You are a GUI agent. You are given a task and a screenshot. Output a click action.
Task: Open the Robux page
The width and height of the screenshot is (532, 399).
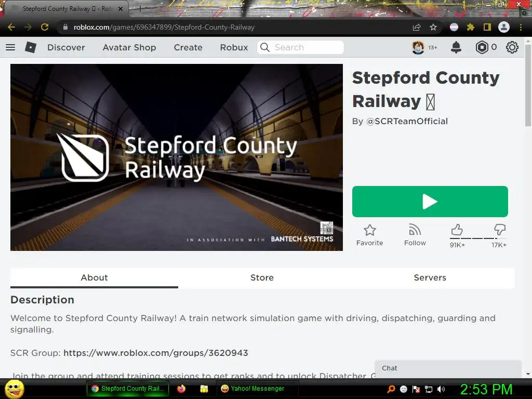234,47
